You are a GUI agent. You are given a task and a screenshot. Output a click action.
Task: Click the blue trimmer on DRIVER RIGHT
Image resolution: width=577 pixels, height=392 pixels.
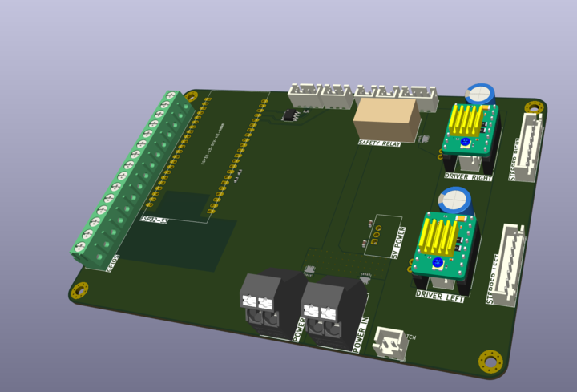click(464, 141)
